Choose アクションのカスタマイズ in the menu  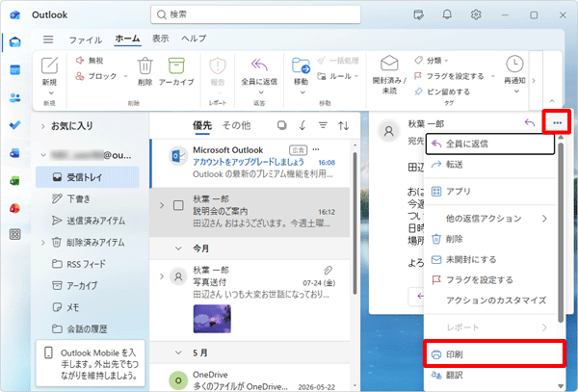click(x=490, y=301)
